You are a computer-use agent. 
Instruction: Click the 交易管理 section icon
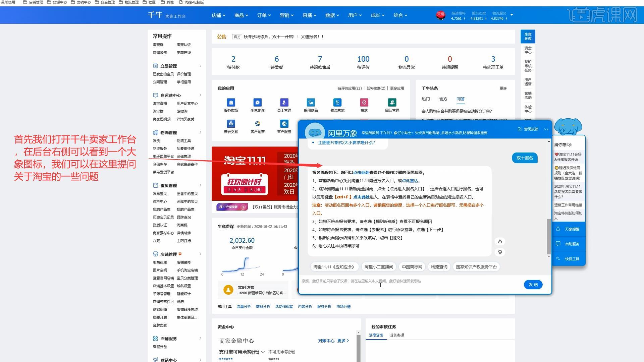(x=155, y=66)
